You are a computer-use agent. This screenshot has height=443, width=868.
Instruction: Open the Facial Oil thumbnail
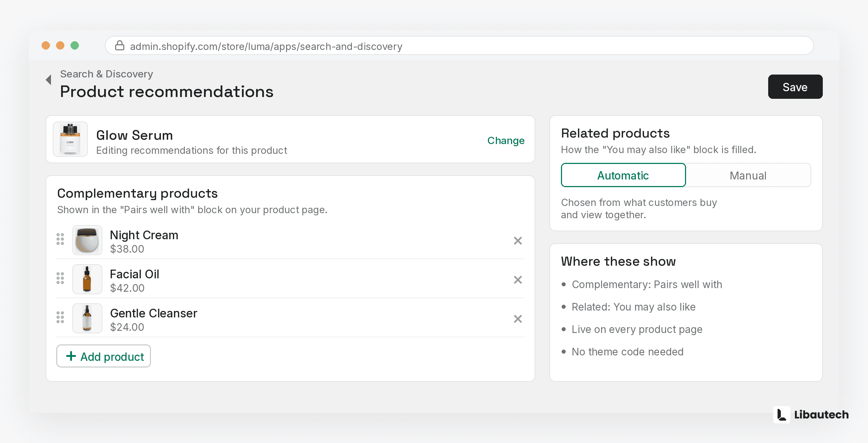87,279
